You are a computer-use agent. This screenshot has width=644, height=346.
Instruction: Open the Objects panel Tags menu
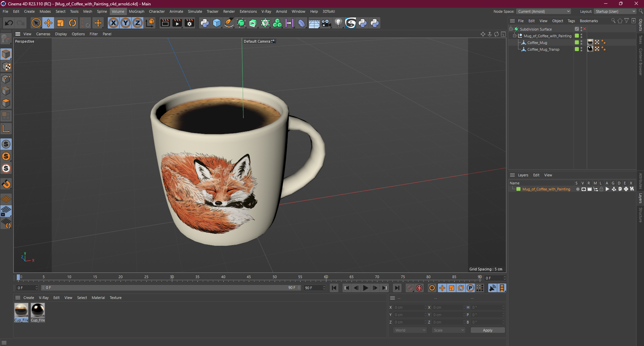[571, 21]
